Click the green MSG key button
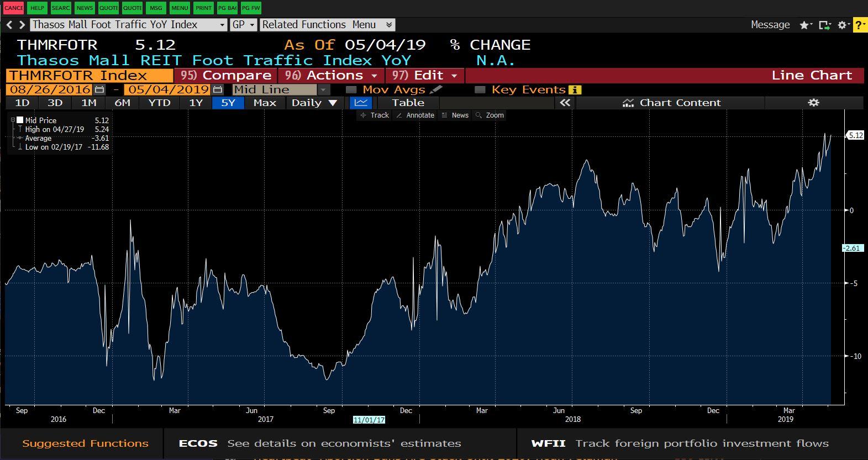868x460 pixels. 156,8
